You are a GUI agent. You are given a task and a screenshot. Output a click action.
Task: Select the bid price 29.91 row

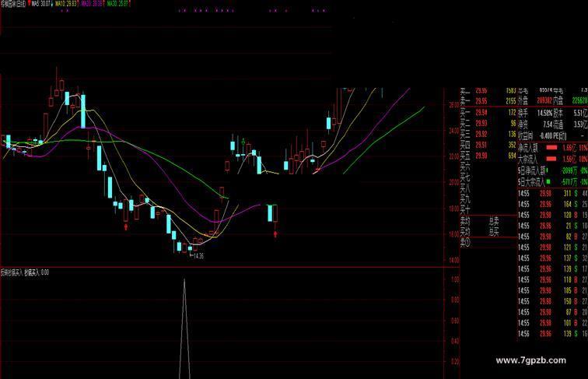488,145
